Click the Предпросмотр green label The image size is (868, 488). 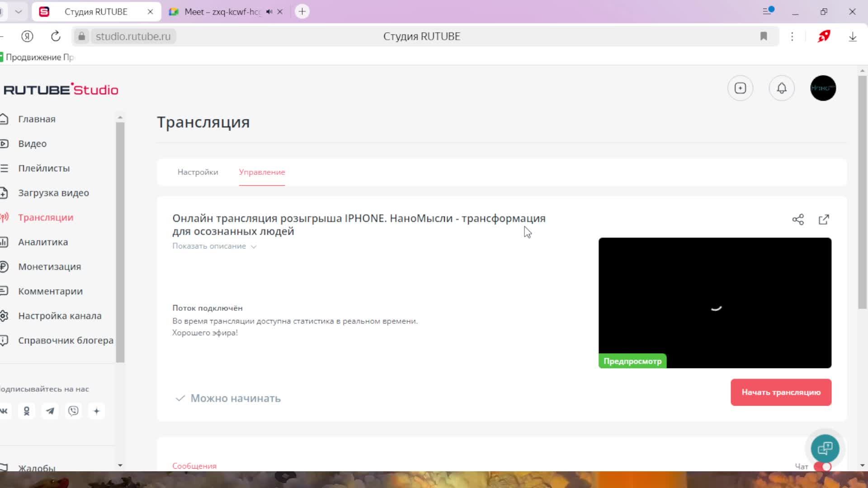click(632, 361)
